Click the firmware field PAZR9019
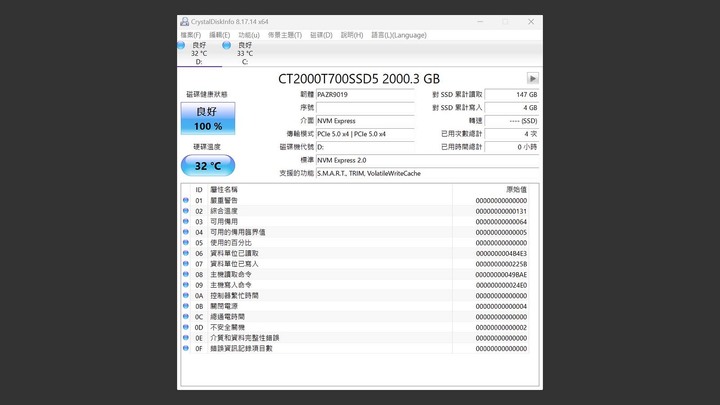 point(365,95)
